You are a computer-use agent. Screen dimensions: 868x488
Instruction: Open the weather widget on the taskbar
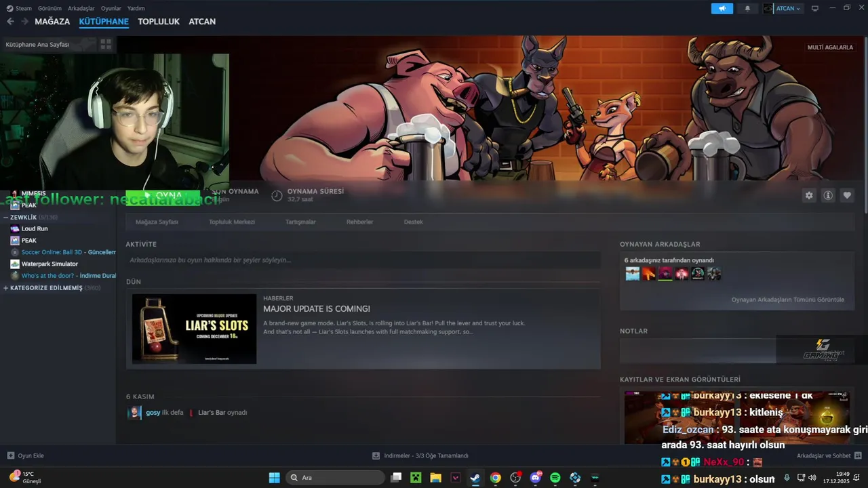(x=25, y=477)
